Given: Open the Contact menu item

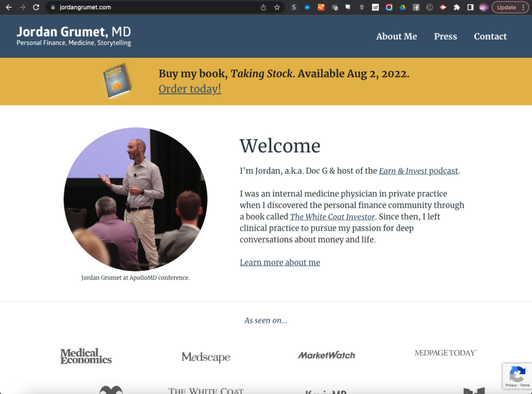Looking at the screenshot, I should tap(490, 36).
